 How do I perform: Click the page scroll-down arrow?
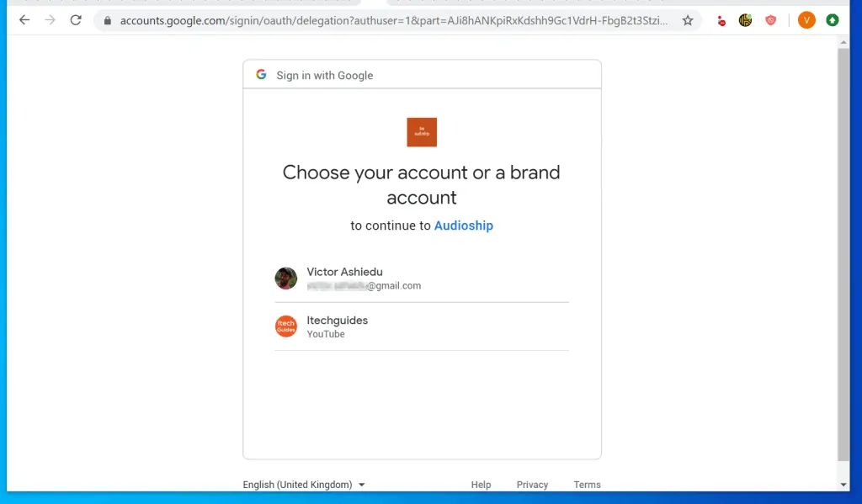click(843, 485)
